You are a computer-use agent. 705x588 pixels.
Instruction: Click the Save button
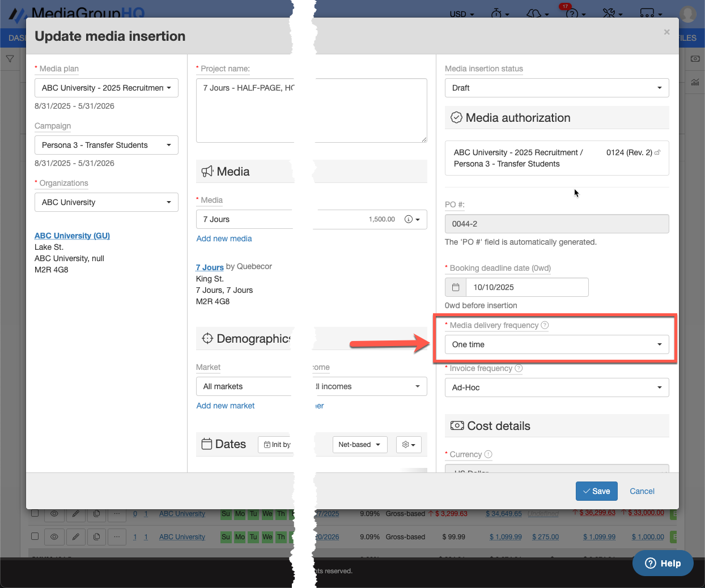coord(596,491)
